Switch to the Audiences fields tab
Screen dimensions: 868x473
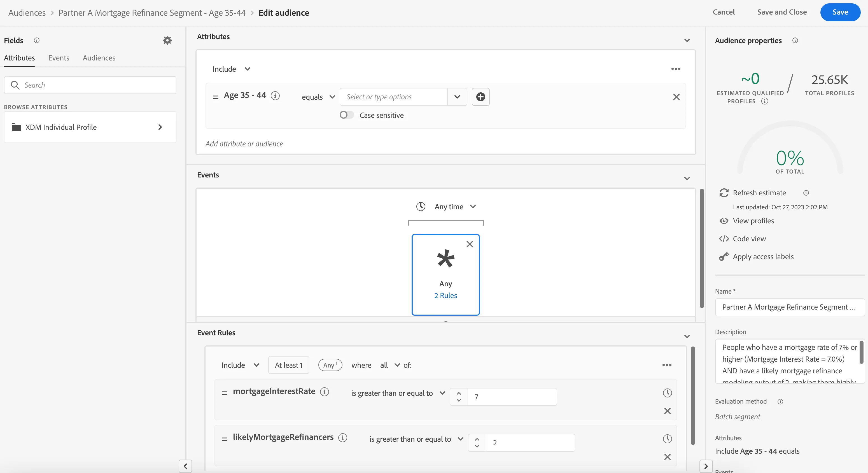click(99, 58)
